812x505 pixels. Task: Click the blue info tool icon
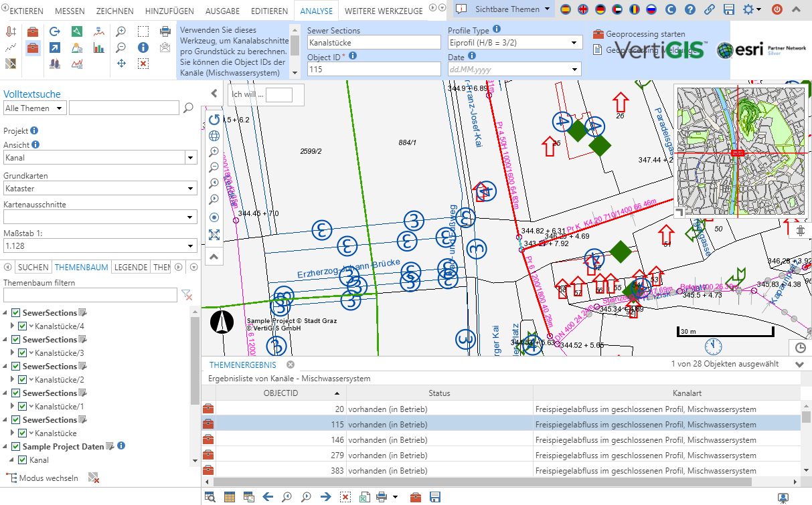[143, 47]
